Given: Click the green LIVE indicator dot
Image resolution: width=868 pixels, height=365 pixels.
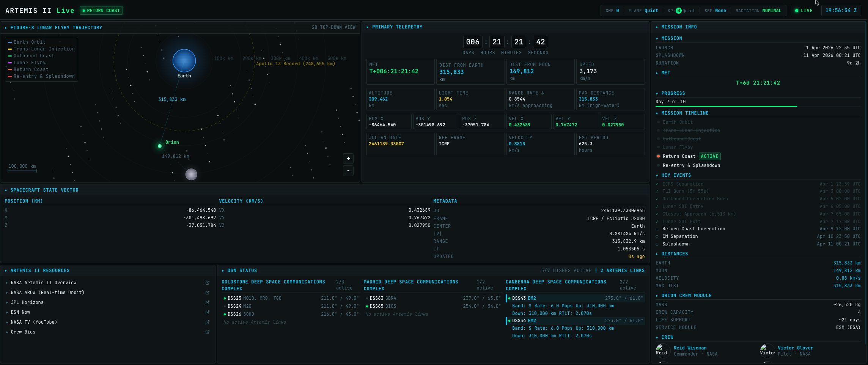Looking at the screenshot, I should tap(797, 11).
